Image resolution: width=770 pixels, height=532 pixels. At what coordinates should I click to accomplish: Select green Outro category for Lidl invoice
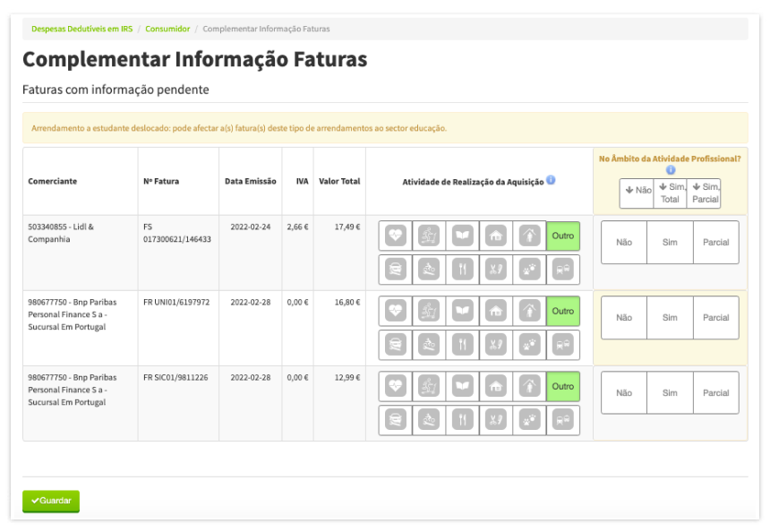coord(563,236)
